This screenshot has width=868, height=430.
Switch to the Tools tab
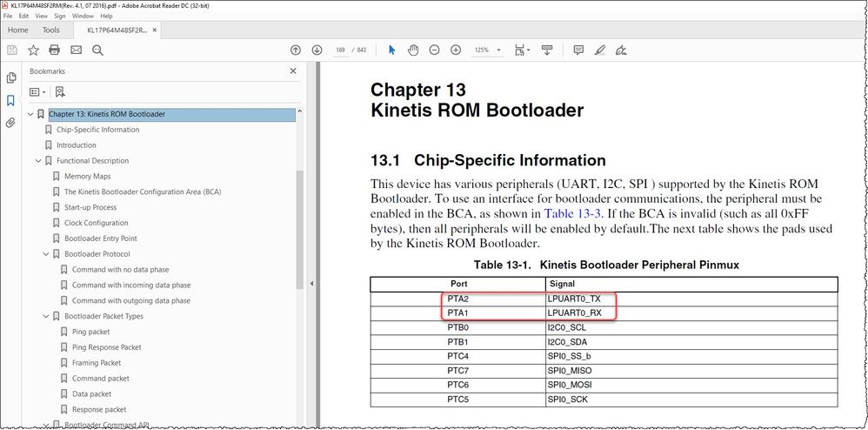[x=51, y=30]
